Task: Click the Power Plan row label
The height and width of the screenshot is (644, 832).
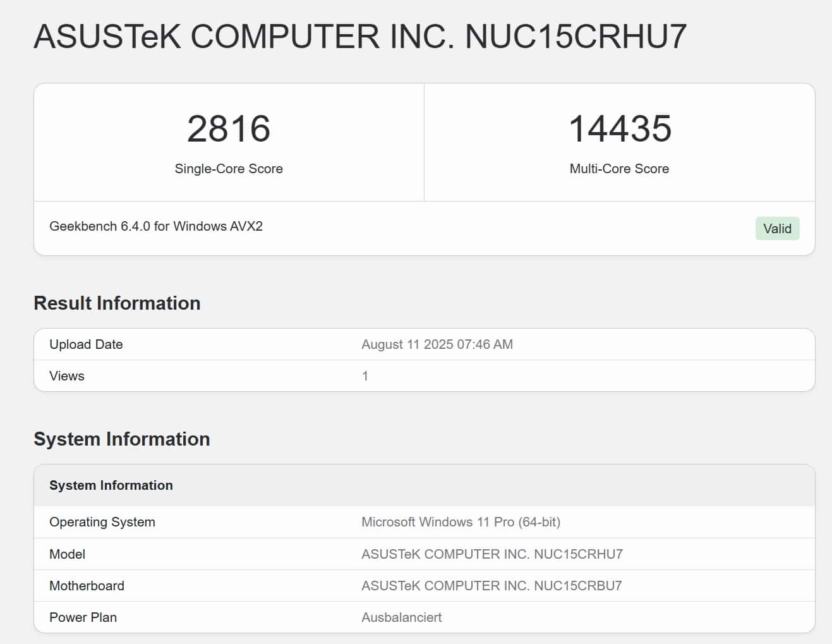Action: (83, 617)
